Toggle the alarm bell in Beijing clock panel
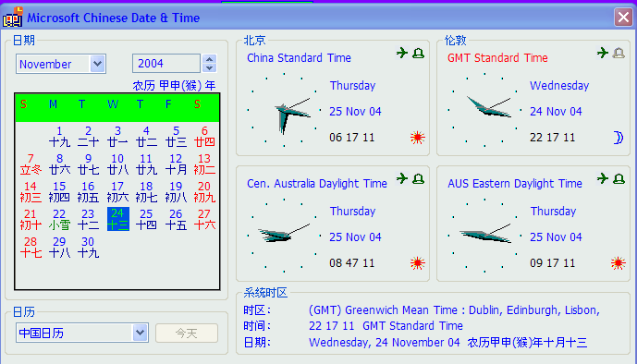637x364 pixels. point(419,54)
